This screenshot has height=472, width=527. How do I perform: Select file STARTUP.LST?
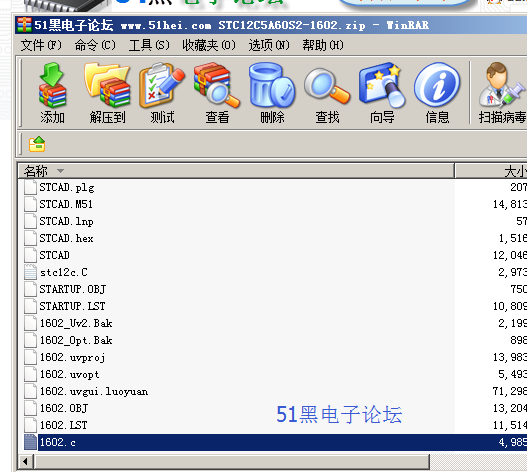pos(72,306)
